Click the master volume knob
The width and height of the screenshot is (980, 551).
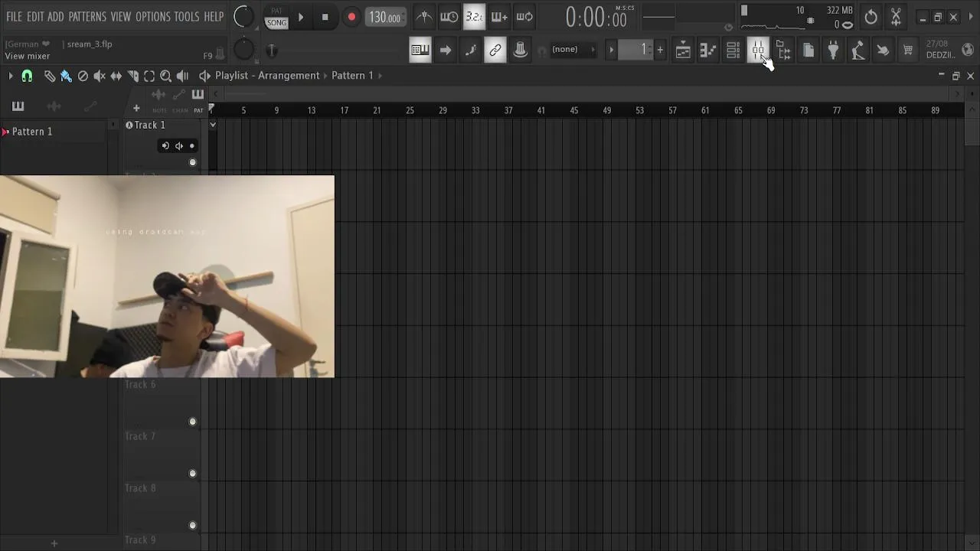[x=243, y=16]
